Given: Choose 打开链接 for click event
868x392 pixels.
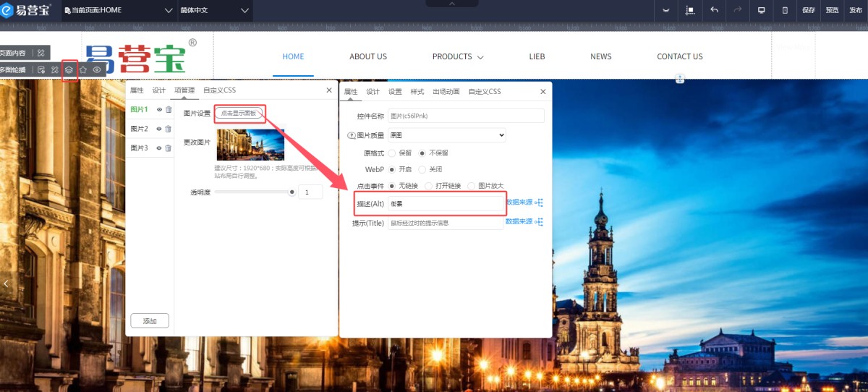Looking at the screenshot, I should [428, 186].
